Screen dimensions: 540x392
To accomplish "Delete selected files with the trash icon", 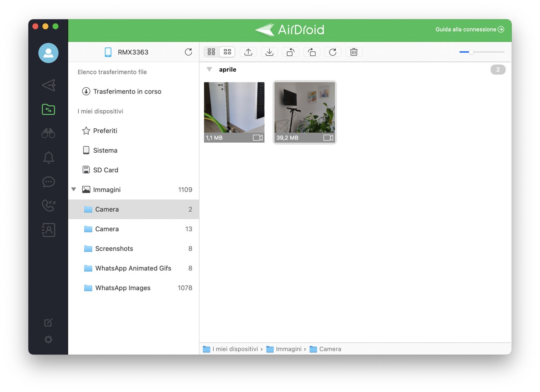I will [x=354, y=52].
